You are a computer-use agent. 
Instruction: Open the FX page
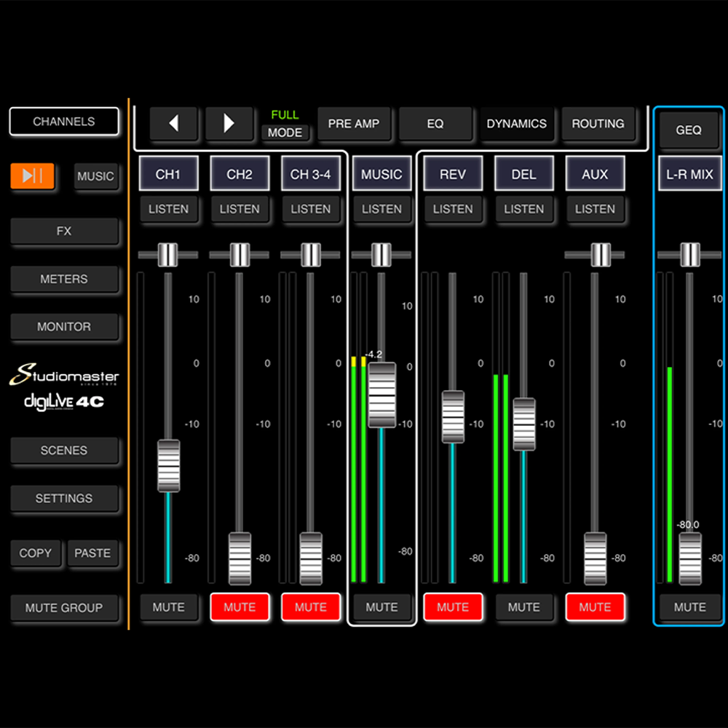[63, 232]
